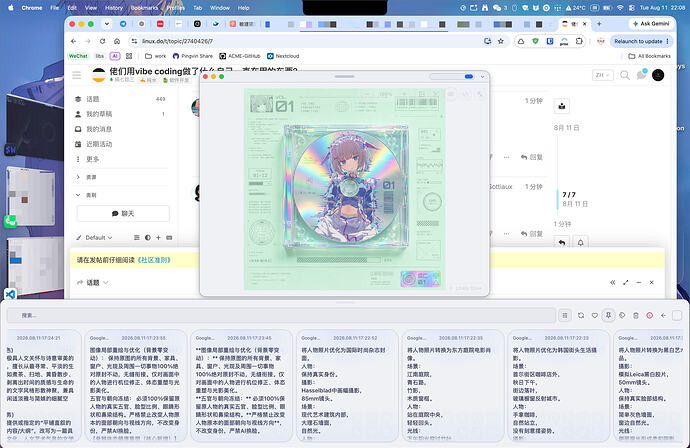Click the Chrome back navigation arrow
Viewport: 690px width, 448px height.
click(73, 41)
